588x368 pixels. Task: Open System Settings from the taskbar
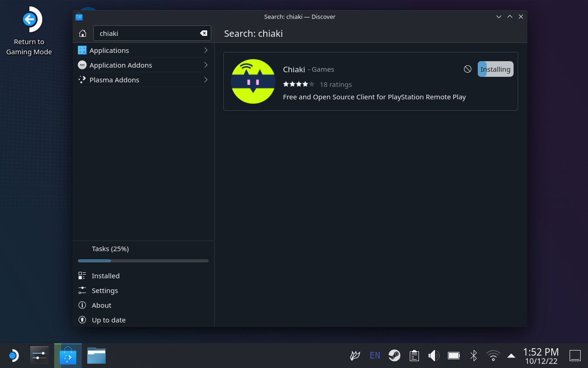40,356
